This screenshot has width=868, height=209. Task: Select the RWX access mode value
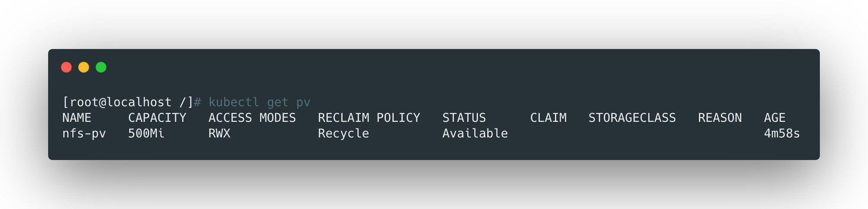(219, 134)
